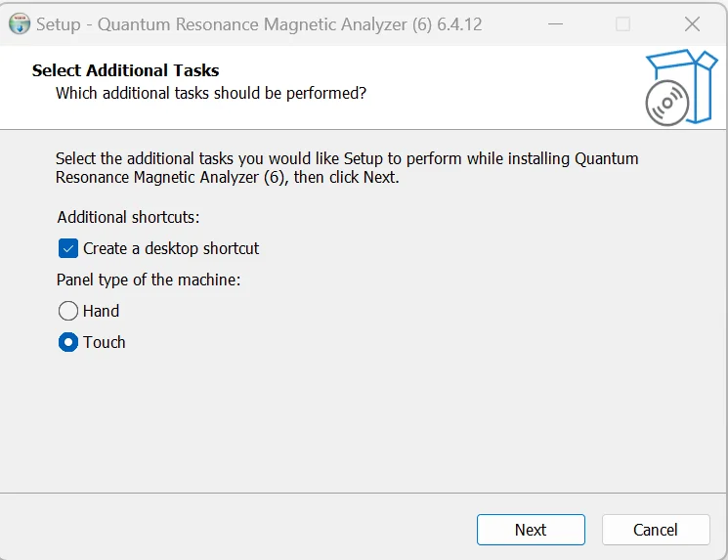Click Next to continue the installation
This screenshot has width=728, height=560.
click(x=531, y=530)
